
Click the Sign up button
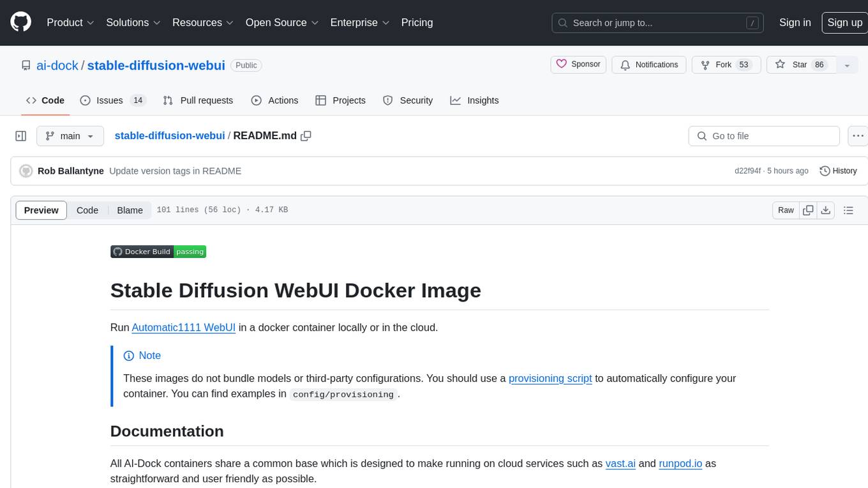click(844, 22)
